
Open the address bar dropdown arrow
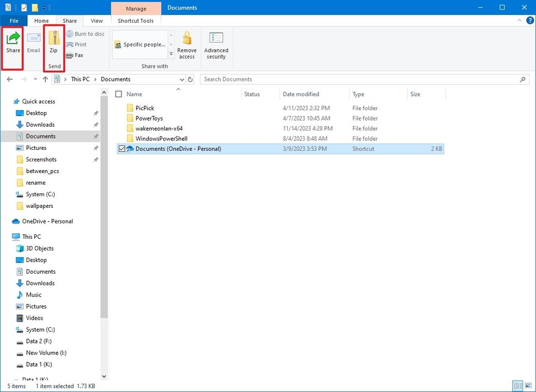coord(182,79)
